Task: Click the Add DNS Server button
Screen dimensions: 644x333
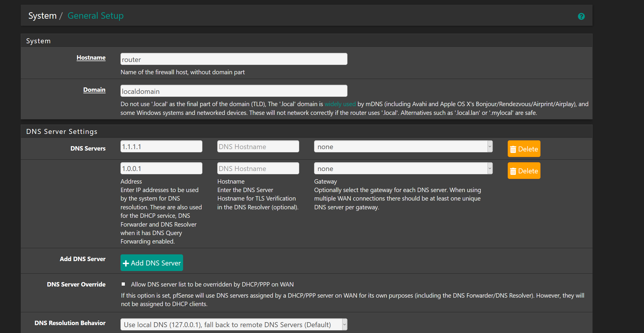Action: [151, 263]
